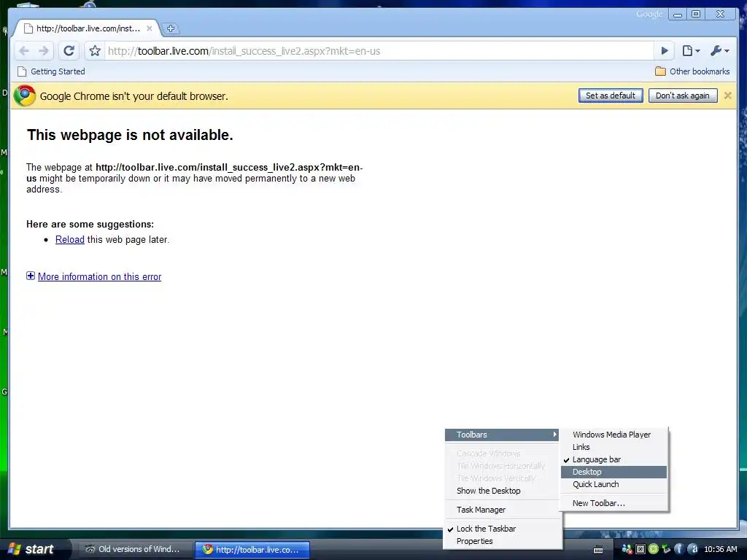Reload the page with the toolbar refresh icon

(x=69, y=51)
